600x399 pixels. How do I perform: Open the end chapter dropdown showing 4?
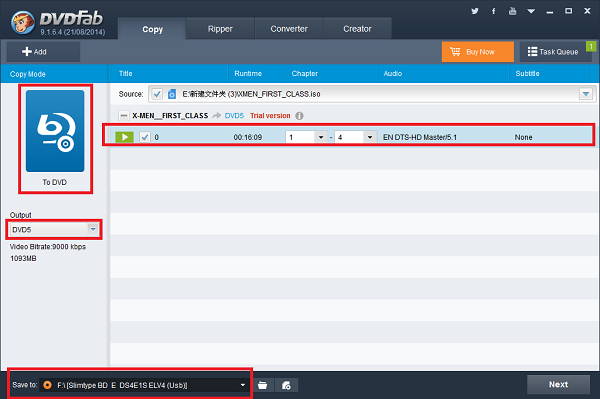(x=355, y=137)
